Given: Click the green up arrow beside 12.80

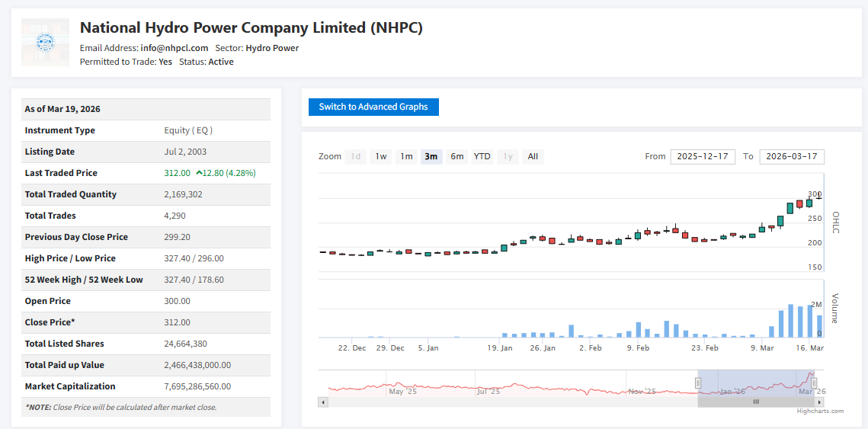Looking at the screenshot, I should [199, 173].
